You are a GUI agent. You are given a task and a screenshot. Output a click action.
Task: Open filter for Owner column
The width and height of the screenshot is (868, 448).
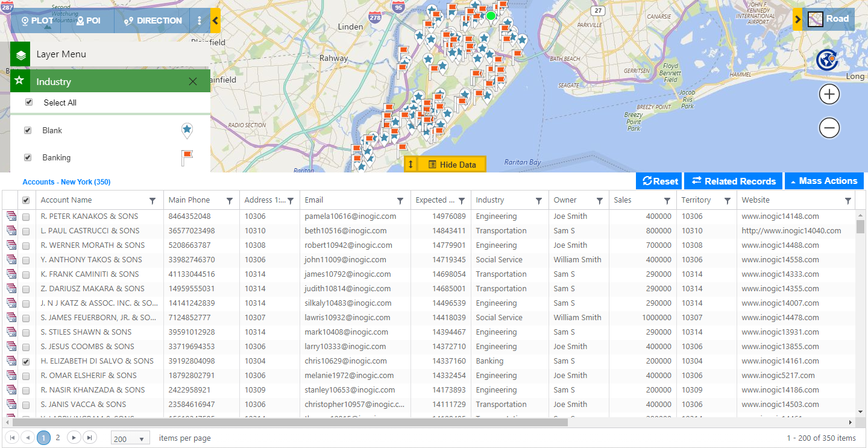point(600,201)
